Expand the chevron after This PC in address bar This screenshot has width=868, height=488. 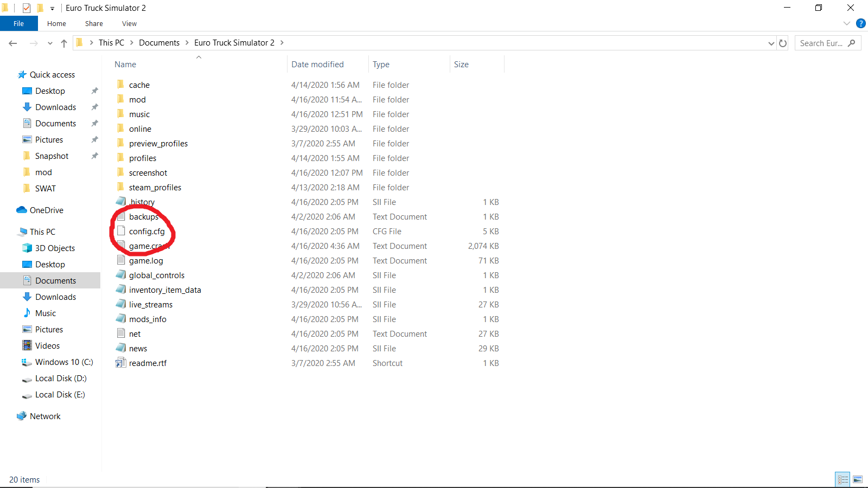pos(132,43)
